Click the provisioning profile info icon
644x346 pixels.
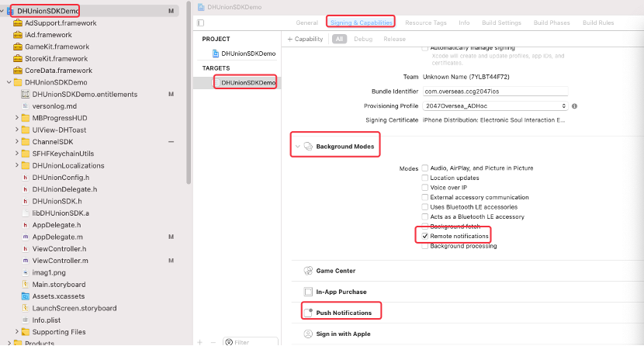click(x=575, y=106)
